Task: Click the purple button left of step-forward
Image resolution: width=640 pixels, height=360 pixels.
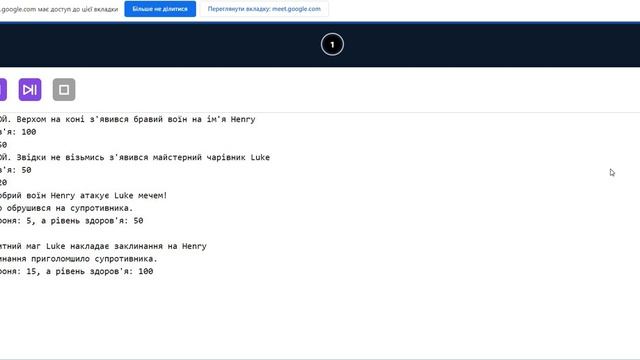Action: click(x=3, y=89)
